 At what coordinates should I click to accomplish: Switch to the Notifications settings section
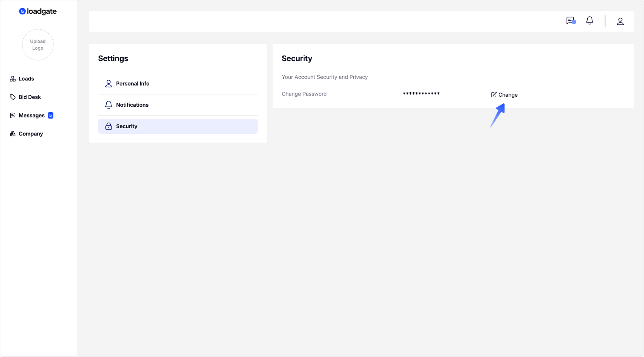pyautogui.click(x=132, y=105)
